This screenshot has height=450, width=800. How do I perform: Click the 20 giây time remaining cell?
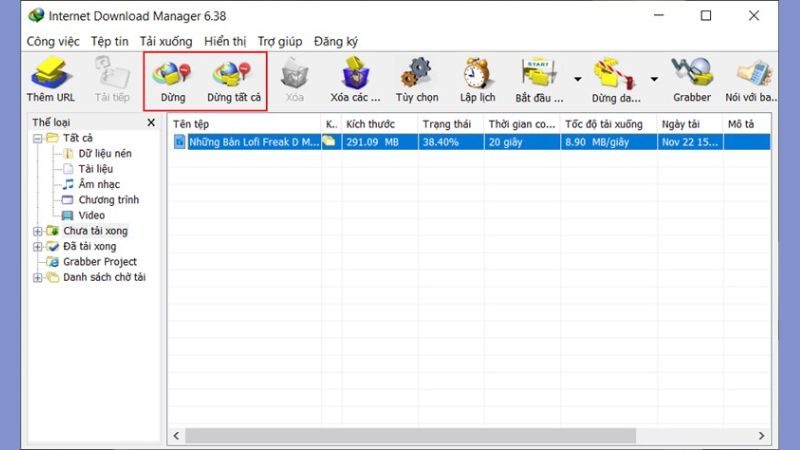coord(522,142)
